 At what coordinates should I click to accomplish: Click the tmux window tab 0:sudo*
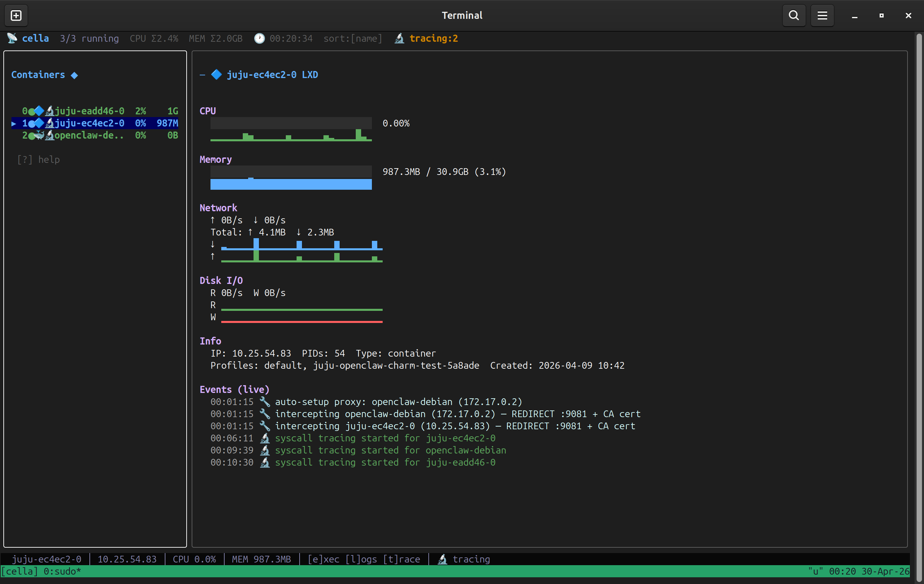[x=62, y=571]
